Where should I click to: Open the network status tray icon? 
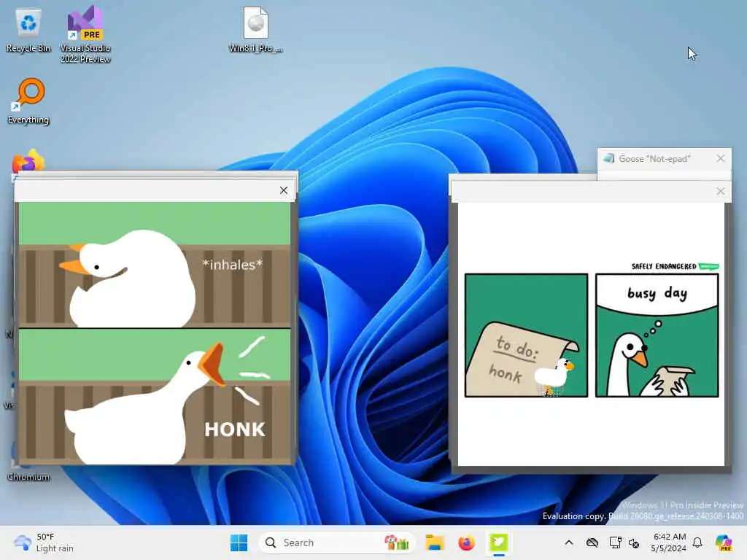click(x=615, y=542)
